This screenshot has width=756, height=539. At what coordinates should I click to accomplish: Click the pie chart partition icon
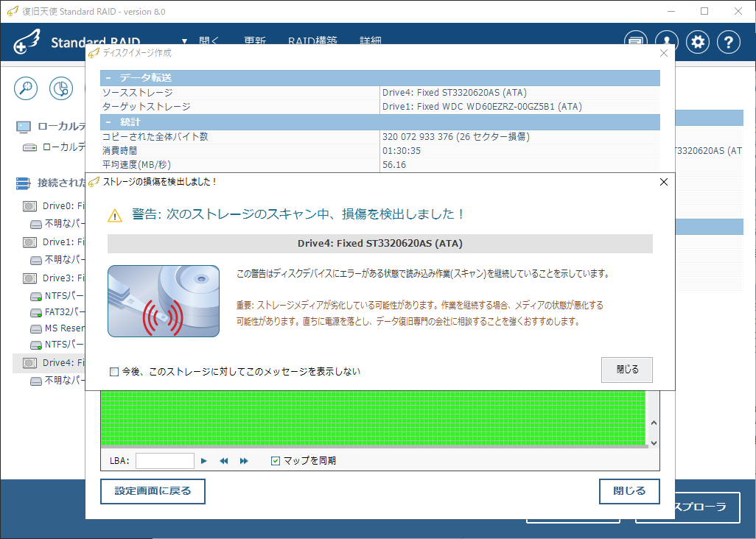coord(61,88)
